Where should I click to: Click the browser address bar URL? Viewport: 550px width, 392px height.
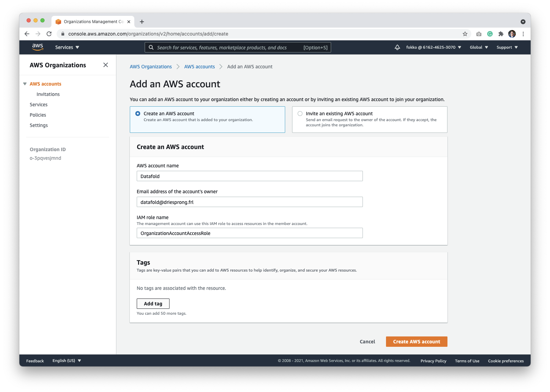pyautogui.click(x=148, y=34)
